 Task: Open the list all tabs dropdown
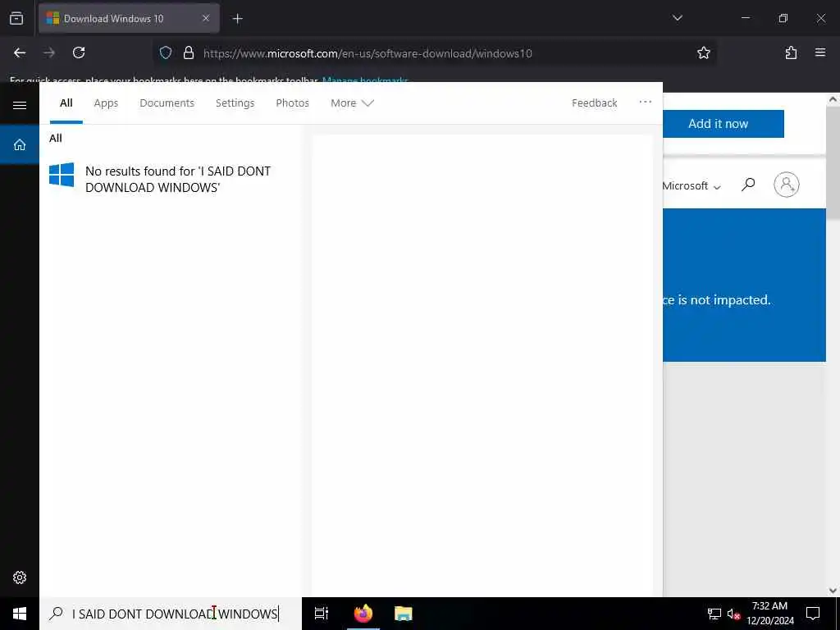[x=677, y=18]
